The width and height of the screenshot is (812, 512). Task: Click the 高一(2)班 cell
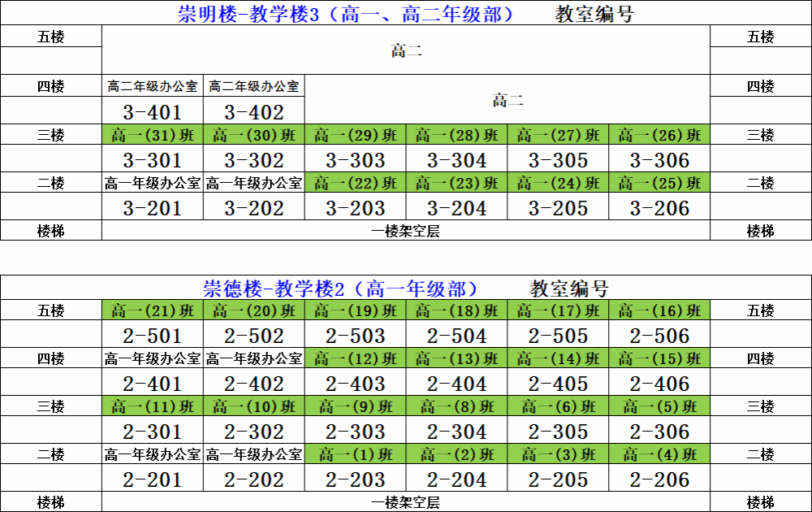click(456, 454)
